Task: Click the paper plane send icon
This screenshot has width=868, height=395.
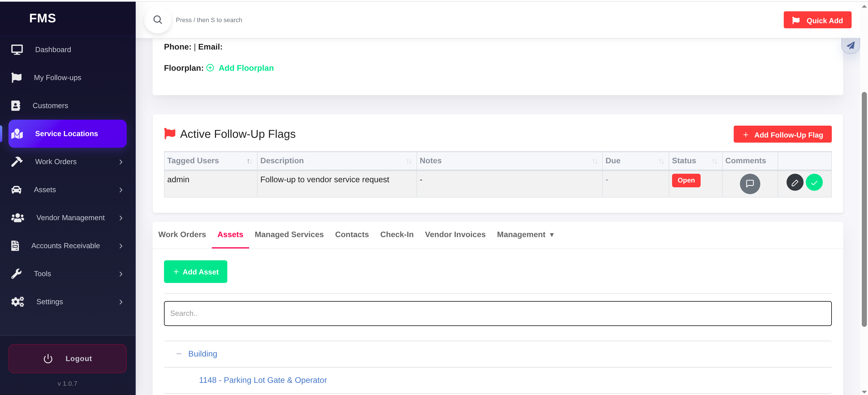Action: click(x=850, y=45)
